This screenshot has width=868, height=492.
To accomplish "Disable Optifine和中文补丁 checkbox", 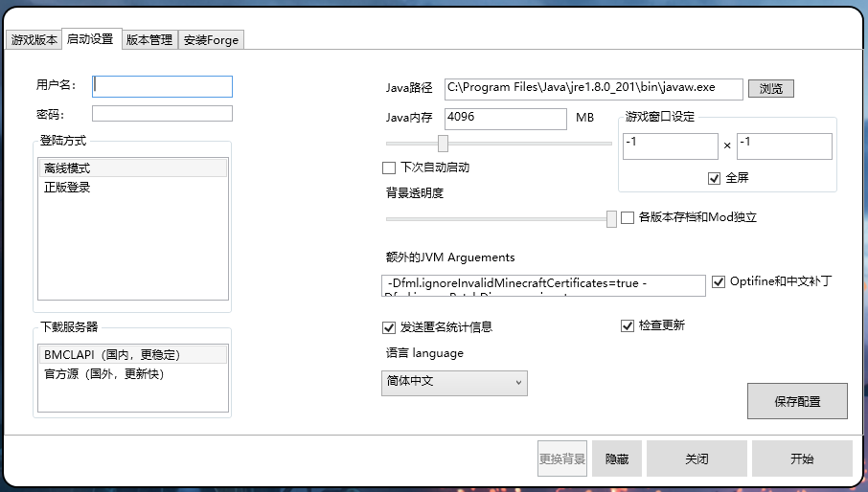I will pyautogui.click(x=720, y=282).
